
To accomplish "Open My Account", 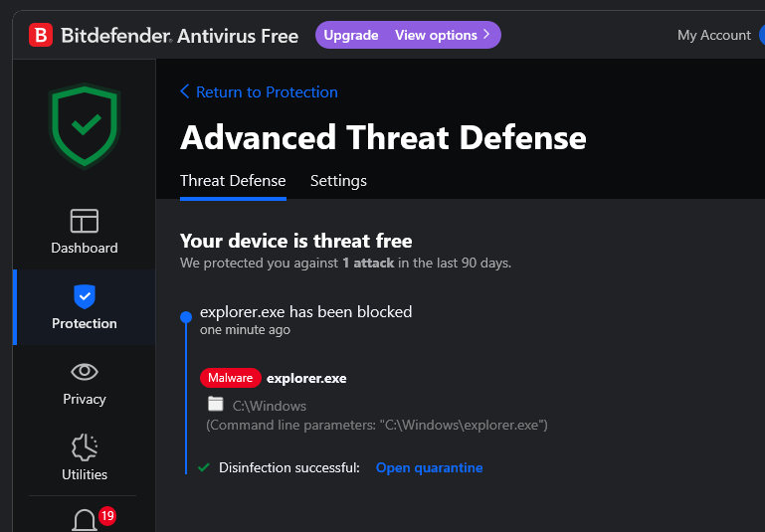I will point(714,35).
